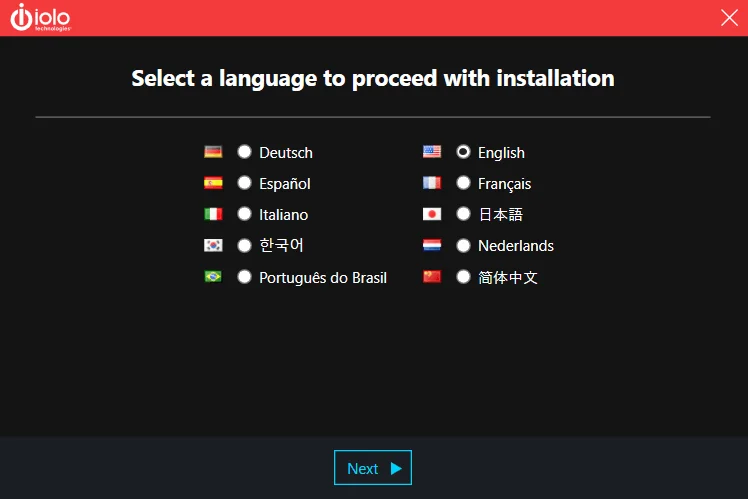Select the Japanese 日本語 radio button

click(x=463, y=214)
